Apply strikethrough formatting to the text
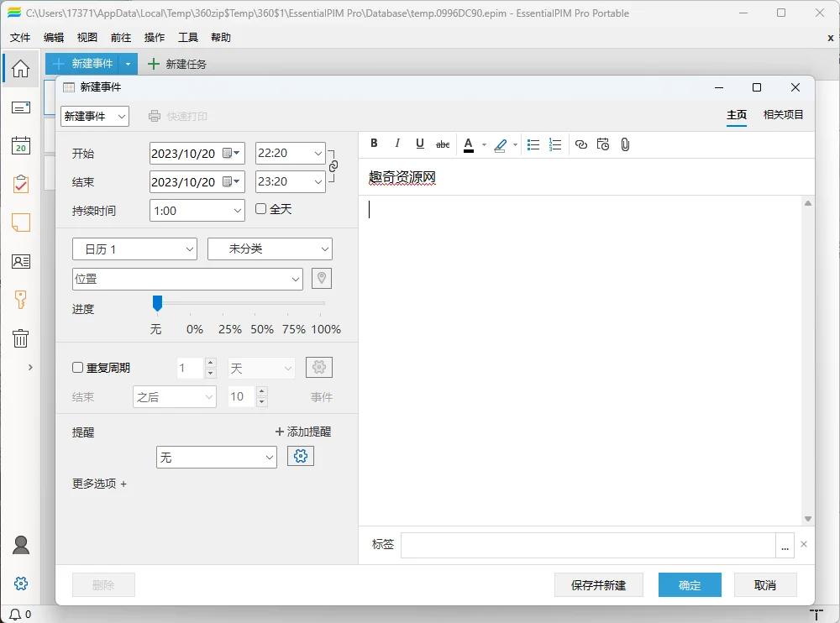The image size is (840, 623). 443,144
